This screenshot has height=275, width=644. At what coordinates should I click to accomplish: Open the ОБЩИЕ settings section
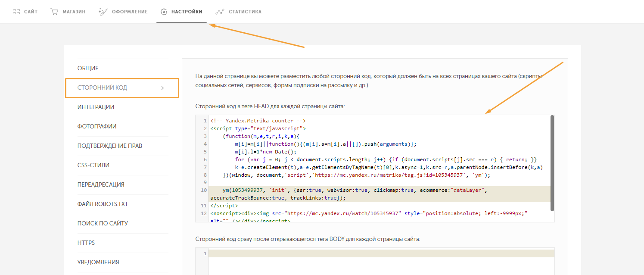88,69
